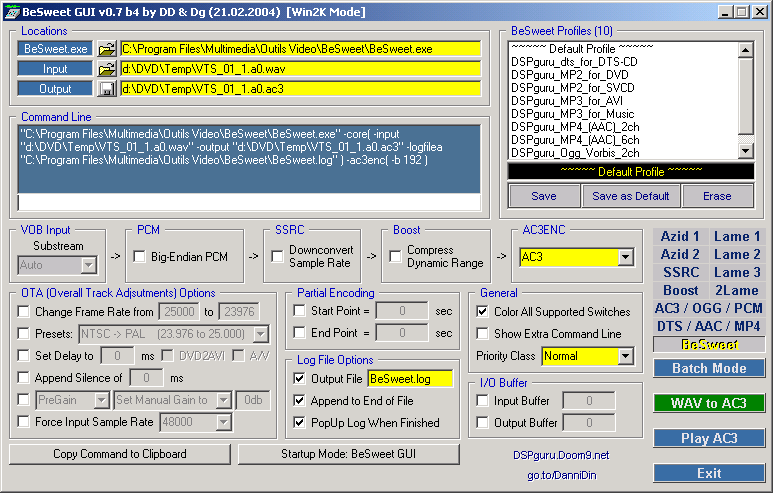Click Startup Mode: BeSweet GUI button
773x493 pixels.
349,454
